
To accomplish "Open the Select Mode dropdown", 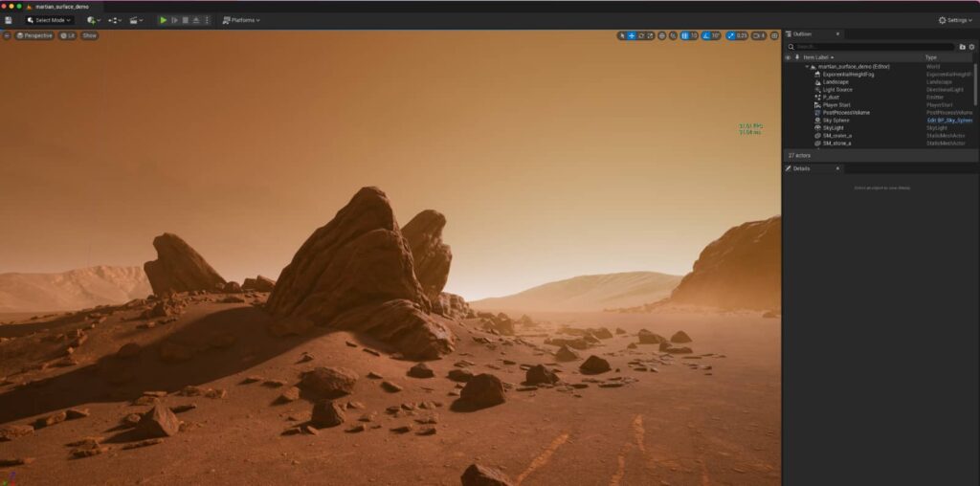I will 49,20.
